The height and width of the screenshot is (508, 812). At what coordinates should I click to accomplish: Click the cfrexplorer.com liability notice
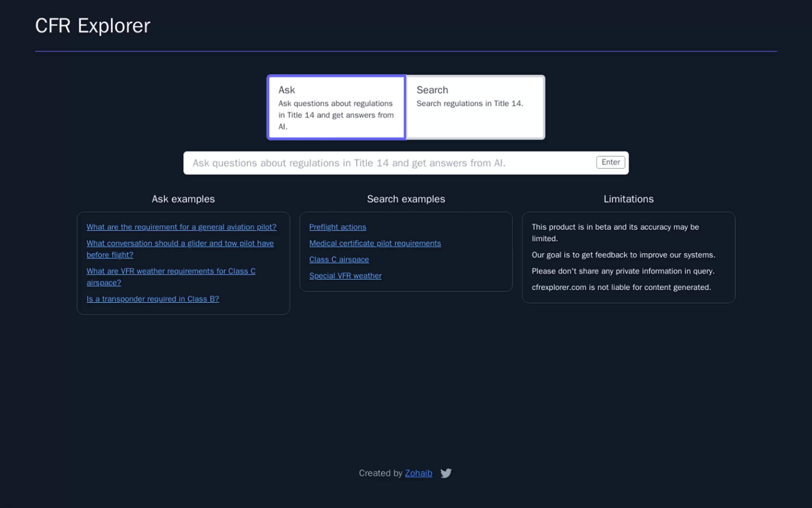tap(621, 287)
